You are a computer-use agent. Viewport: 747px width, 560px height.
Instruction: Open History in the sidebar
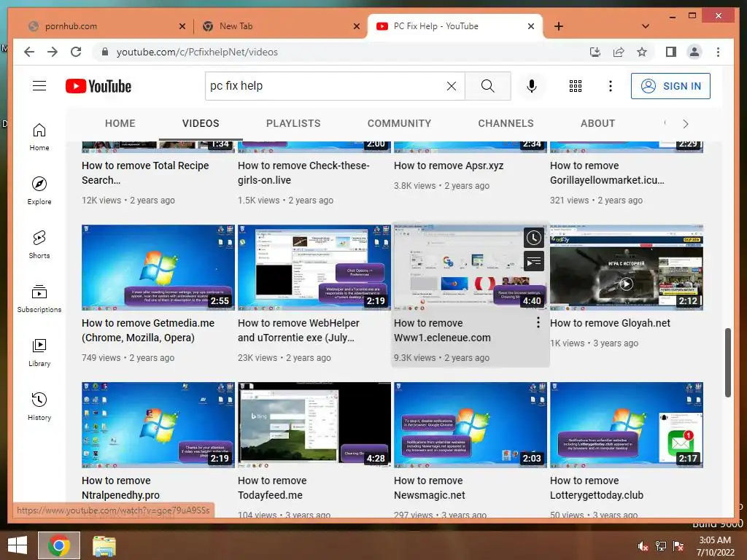tap(39, 406)
